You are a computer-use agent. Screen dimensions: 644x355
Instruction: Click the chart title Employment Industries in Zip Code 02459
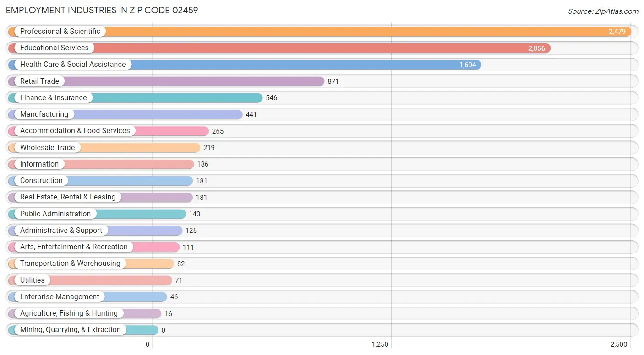click(x=102, y=10)
